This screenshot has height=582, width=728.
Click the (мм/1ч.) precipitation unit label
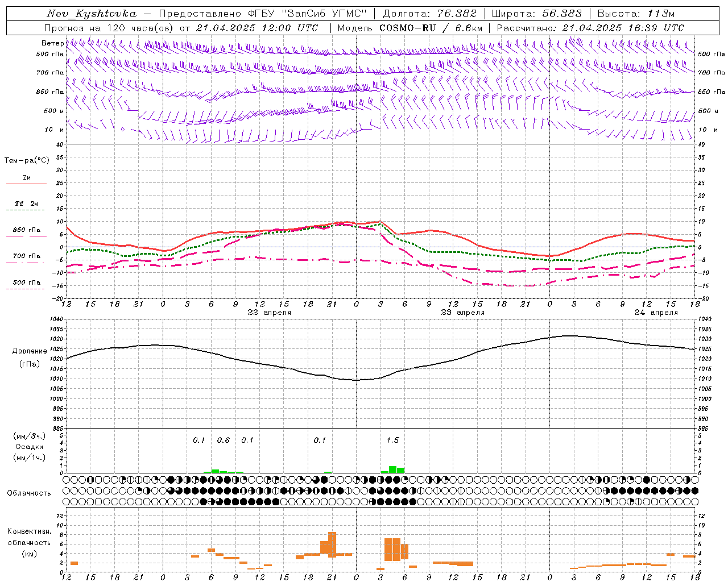[x=30, y=458]
